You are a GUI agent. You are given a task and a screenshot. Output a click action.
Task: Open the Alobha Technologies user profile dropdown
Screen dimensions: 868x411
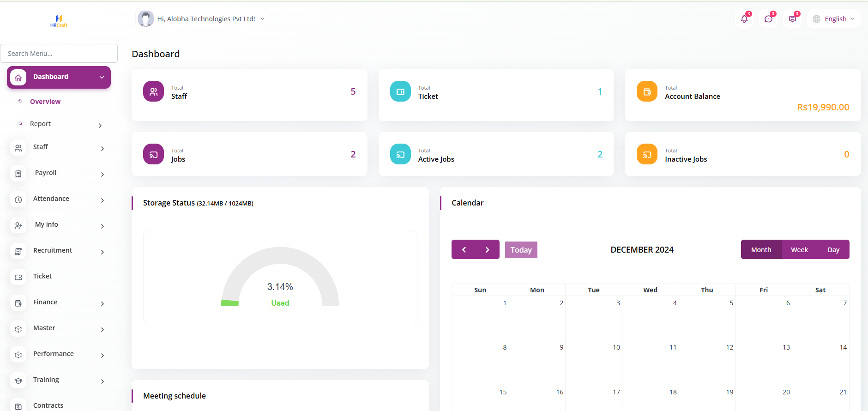pos(202,19)
